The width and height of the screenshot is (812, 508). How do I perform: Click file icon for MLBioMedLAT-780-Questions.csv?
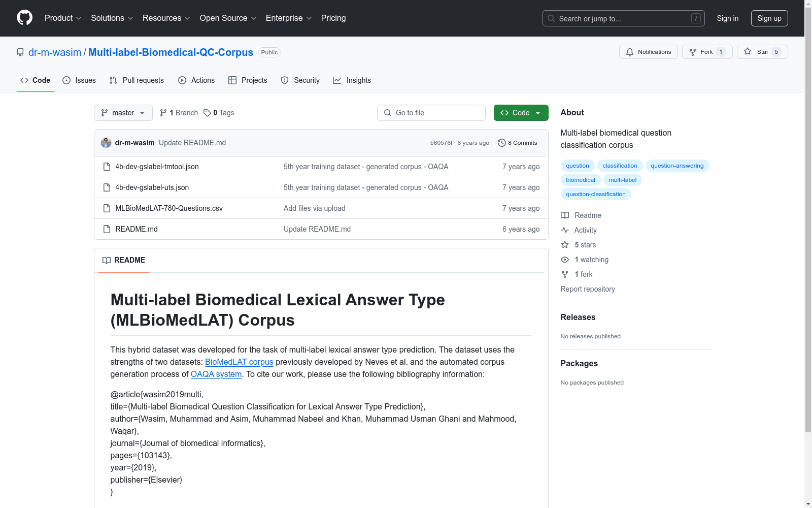click(107, 208)
